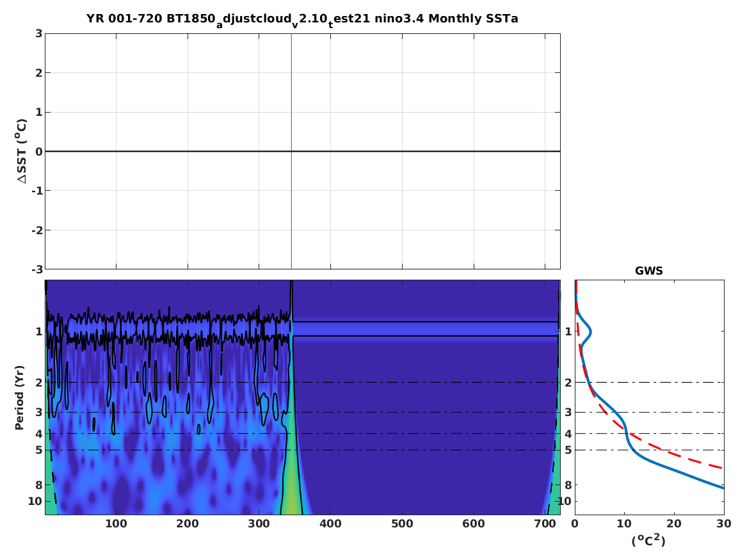Click the x-axis tick label 200
Image resolution: width=747 pixels, height=560 pixels.
[188, 524]
